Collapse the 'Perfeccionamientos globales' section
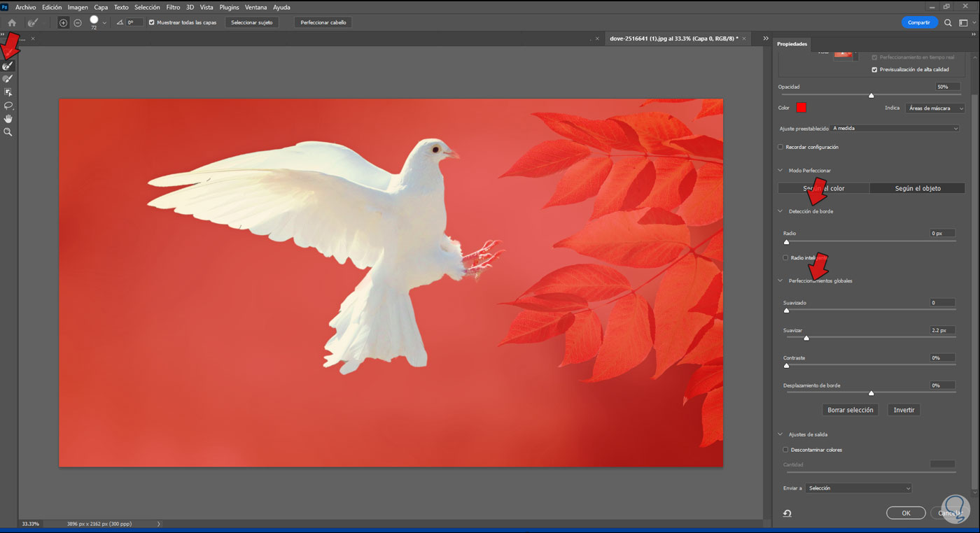The width and height of the screenshot is (980, 533). [x=780, y=280]
